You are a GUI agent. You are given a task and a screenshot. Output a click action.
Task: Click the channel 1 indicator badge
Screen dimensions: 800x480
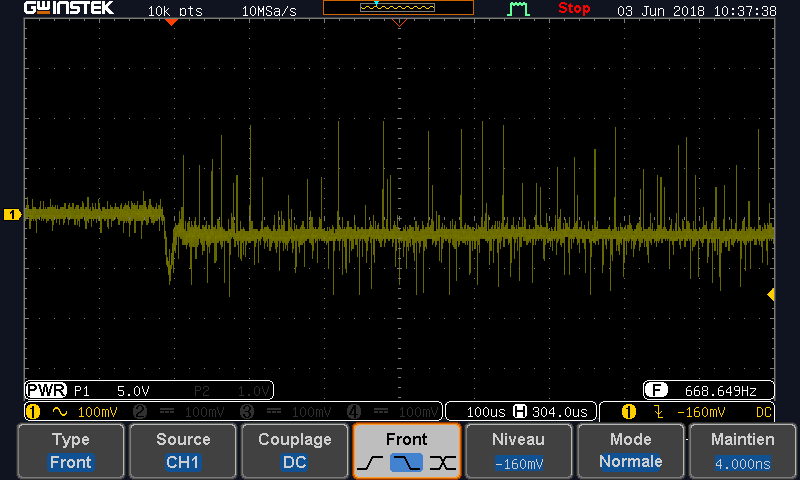(x=33, y=412)
